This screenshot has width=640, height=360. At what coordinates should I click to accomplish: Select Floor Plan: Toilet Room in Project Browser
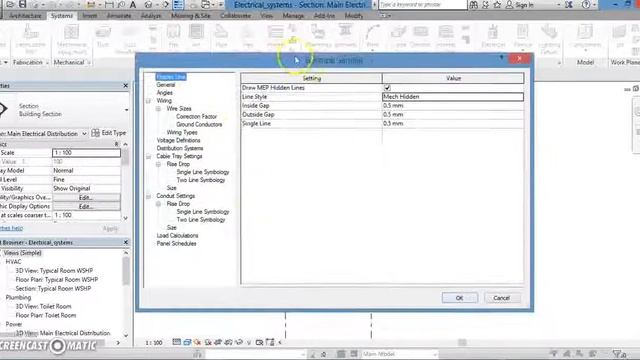(x=46, y=315)
